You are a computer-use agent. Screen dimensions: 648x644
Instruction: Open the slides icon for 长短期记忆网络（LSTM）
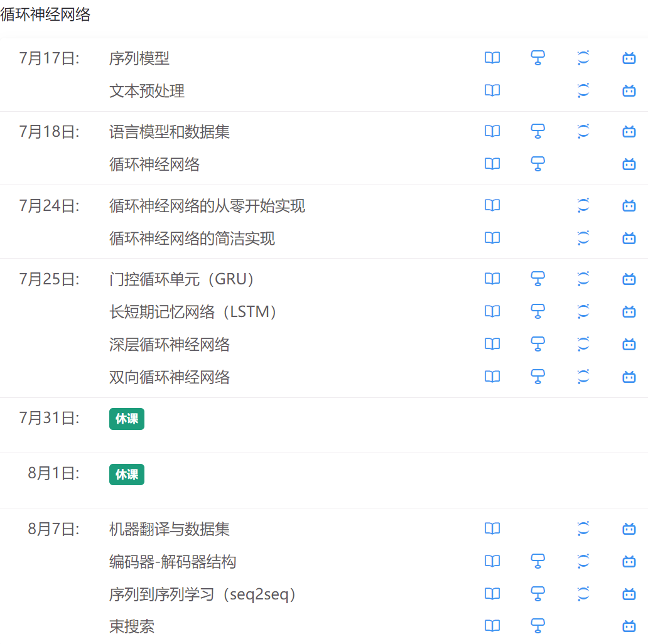pyautogui.click(x=537, y=311)
